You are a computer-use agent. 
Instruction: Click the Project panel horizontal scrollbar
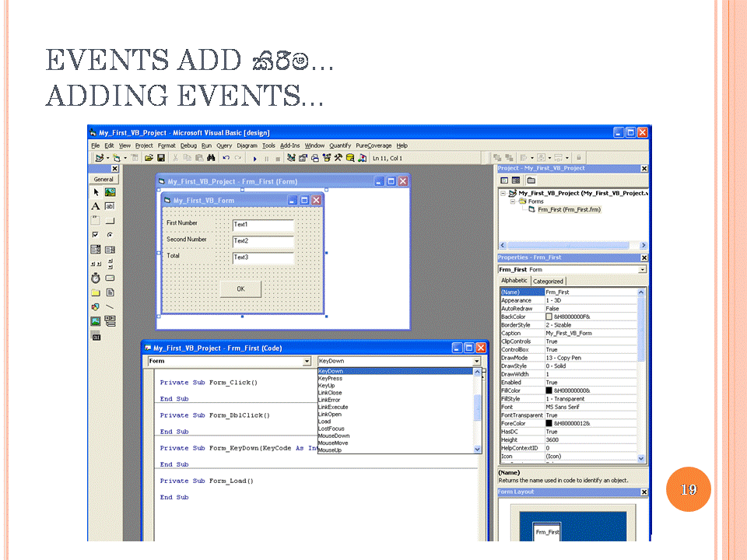tap(573, 245)
